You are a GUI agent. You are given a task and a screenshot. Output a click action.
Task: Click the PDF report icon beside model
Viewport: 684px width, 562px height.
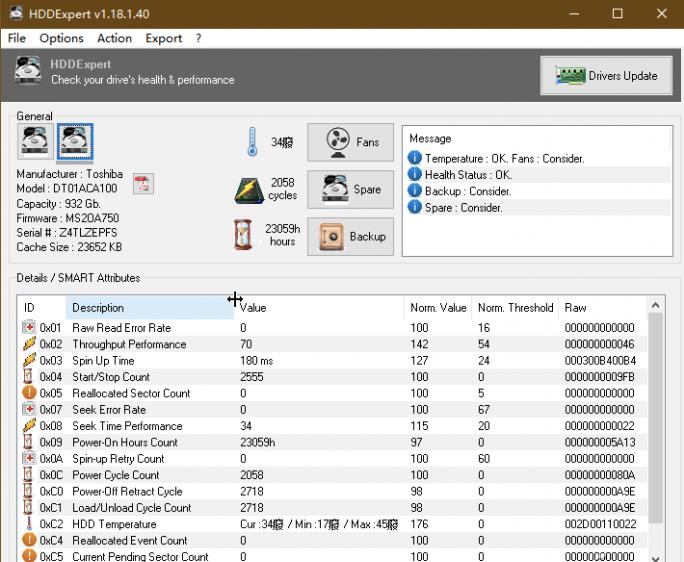(x=144, y=184)
